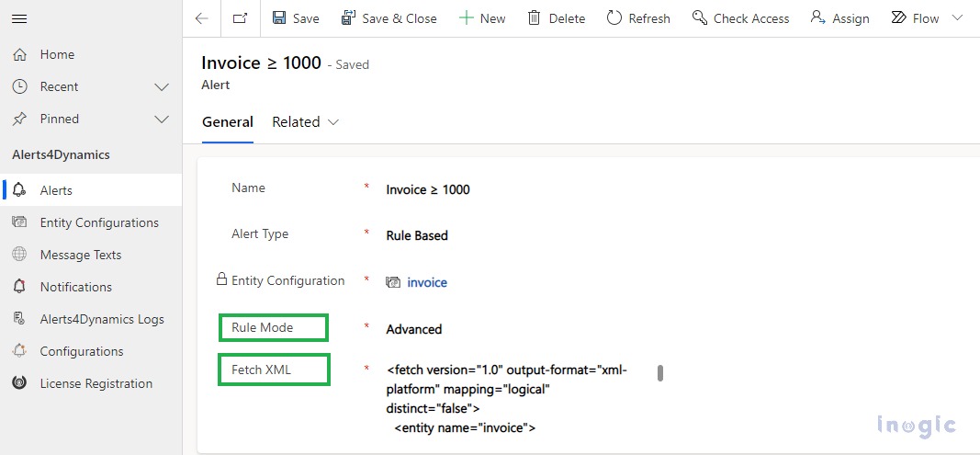The height and width of the screenshot is (455, 980).
Task: Click into the Name field value
Action: click(428, 189)
